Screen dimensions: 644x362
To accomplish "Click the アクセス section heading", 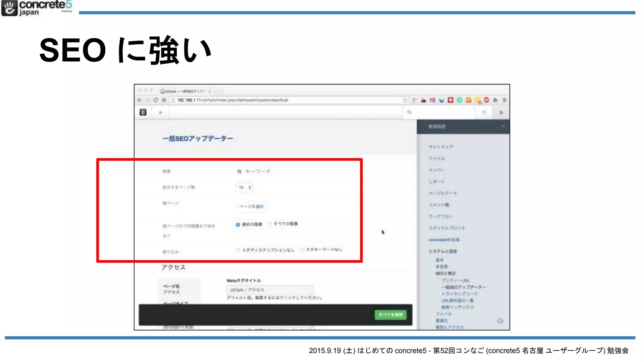I will click(x=173, y=267).
